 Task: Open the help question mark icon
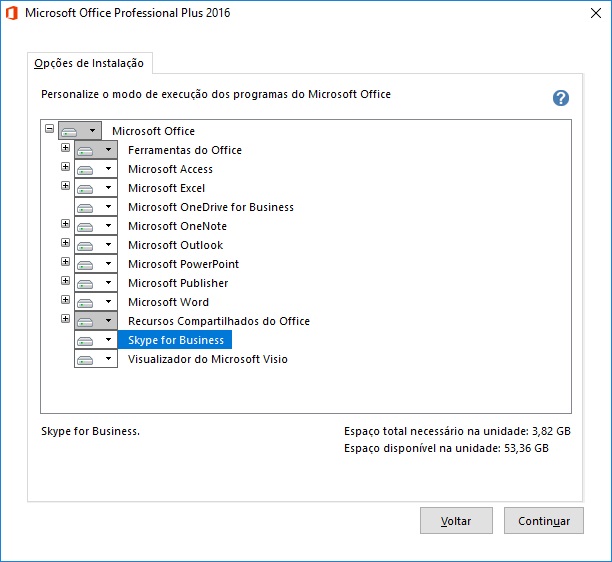coord(560,98)
